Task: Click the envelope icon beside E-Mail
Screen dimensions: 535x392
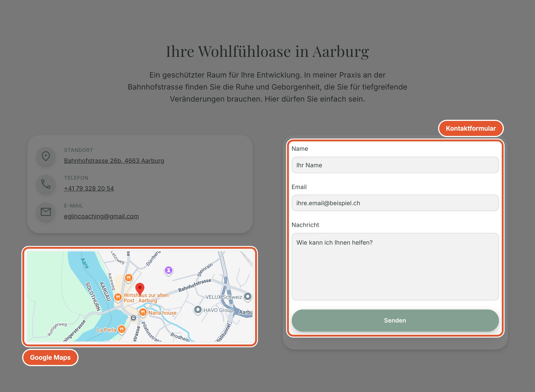Action: (x=46, y=212)
